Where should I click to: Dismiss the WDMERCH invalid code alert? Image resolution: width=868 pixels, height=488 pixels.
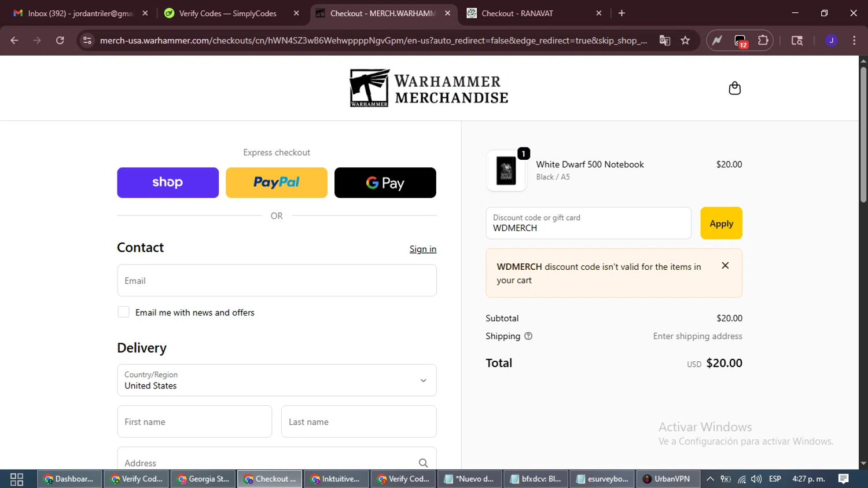[725, 266]
